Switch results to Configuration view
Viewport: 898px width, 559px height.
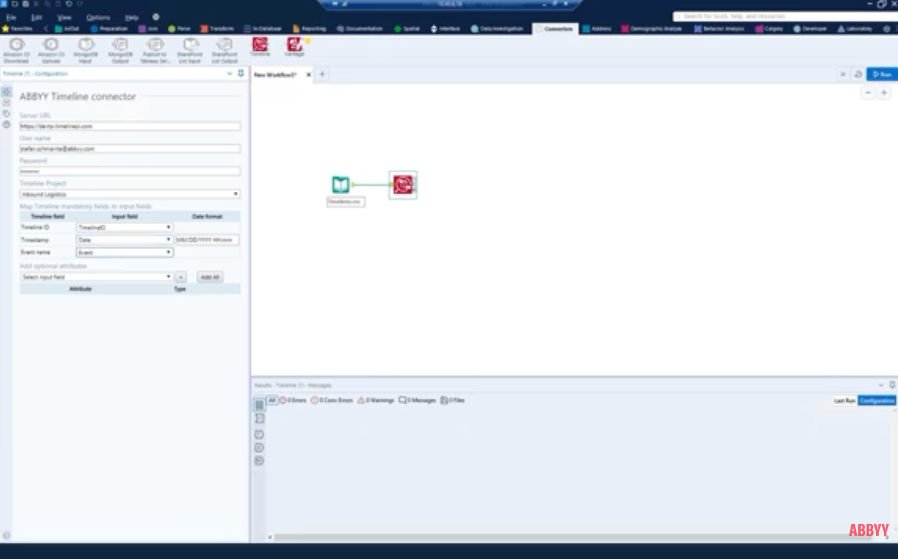click(877, 400)
